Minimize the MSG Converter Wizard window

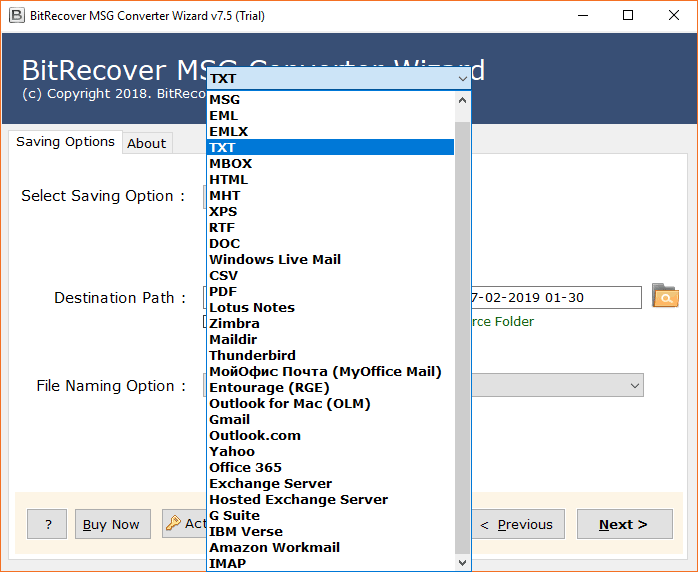coord(583,16)
